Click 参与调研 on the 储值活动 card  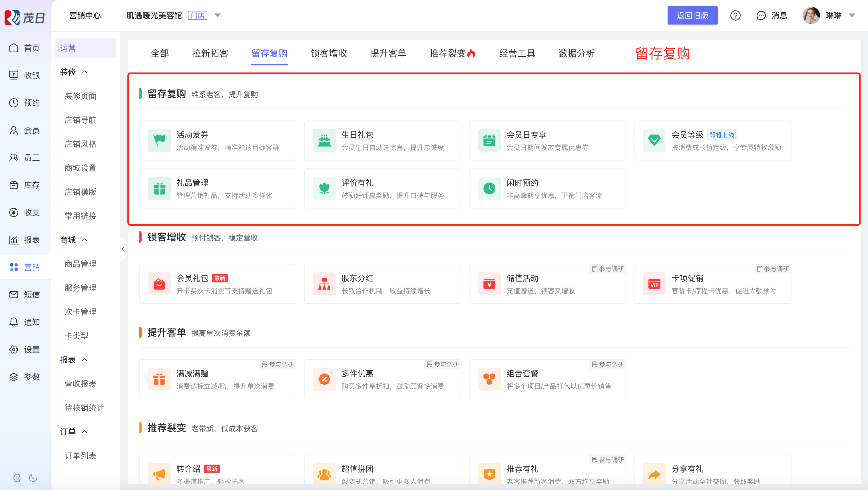[608, 269]
